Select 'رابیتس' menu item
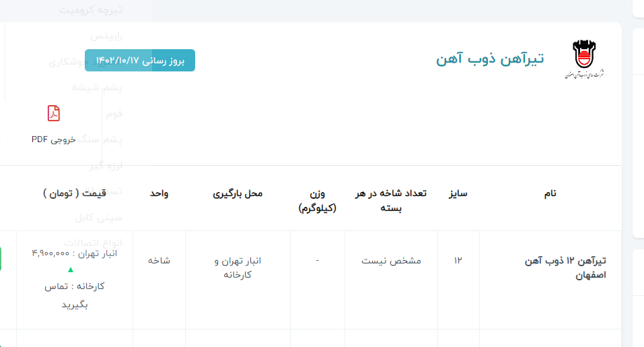This screenshot has width=644, height=347. pos(106,35)
